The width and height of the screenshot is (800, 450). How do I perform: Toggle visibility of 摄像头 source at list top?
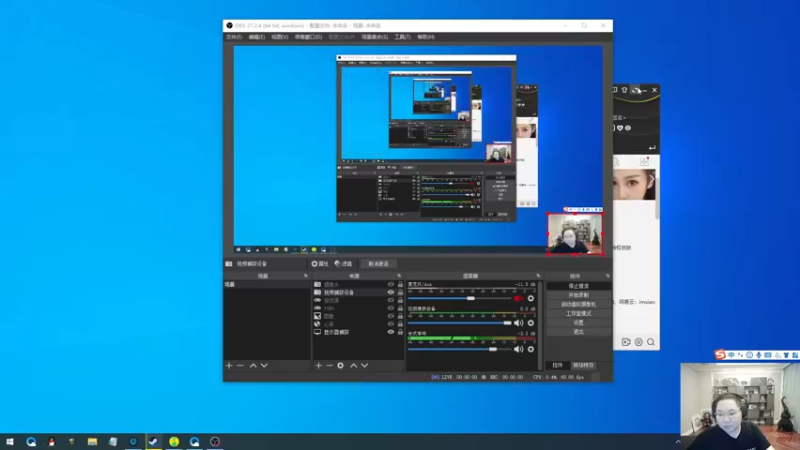pyautogui.click(x=391, y=284)
